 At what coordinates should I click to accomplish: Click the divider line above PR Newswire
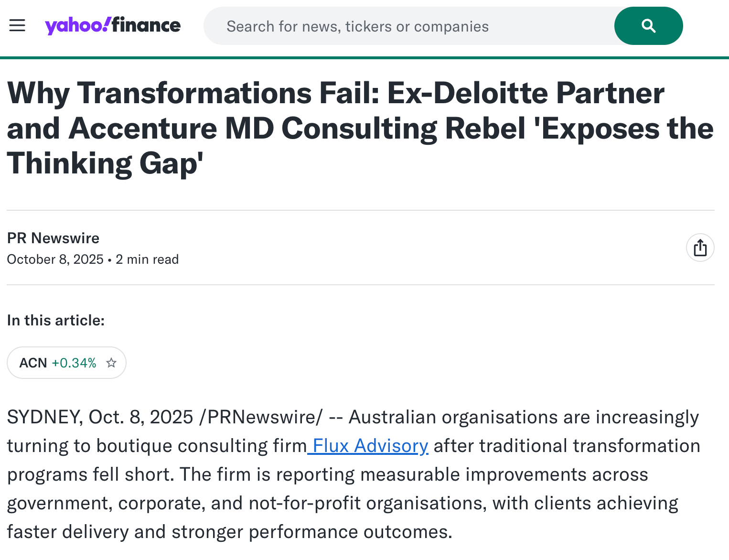pyautogui.click(x=361, y=210)
